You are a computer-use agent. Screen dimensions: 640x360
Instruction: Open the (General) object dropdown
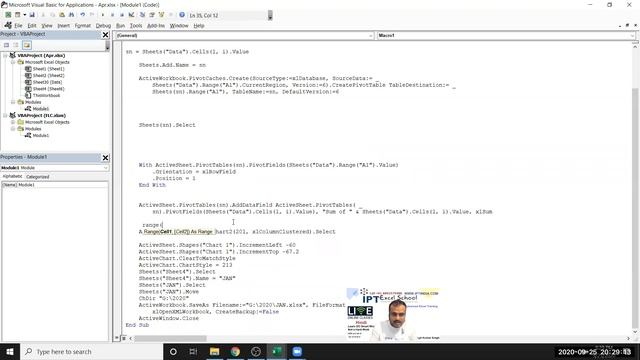point(371,36)
